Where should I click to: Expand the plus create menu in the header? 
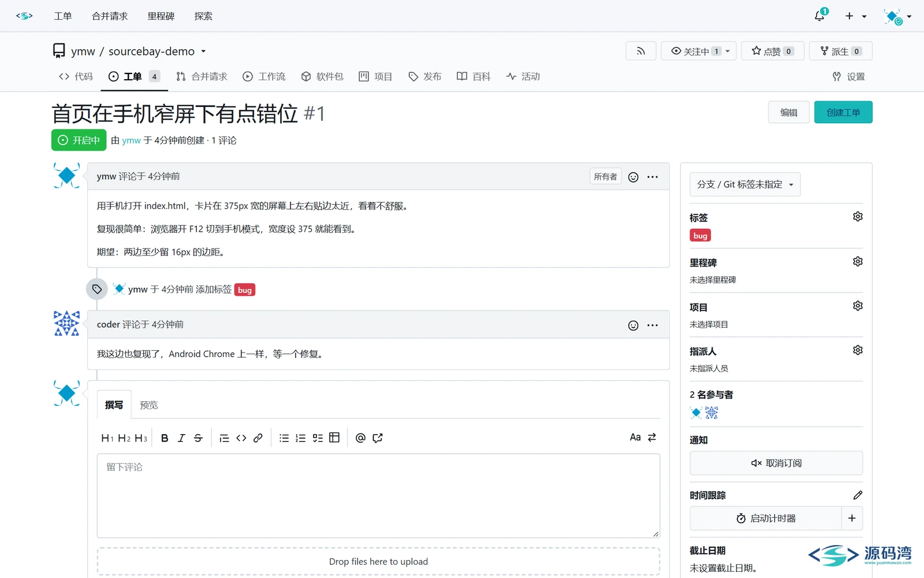click(x=856, y=16)
